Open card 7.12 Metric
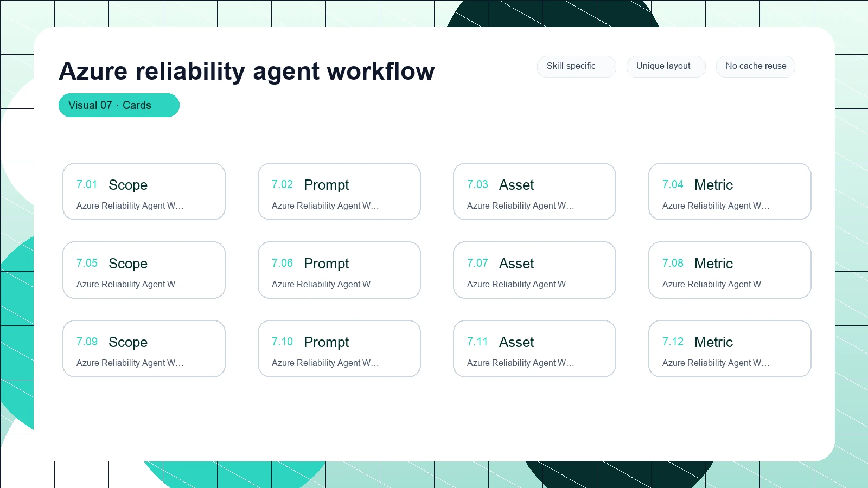The image size is (868, 488). coord(730,349)
